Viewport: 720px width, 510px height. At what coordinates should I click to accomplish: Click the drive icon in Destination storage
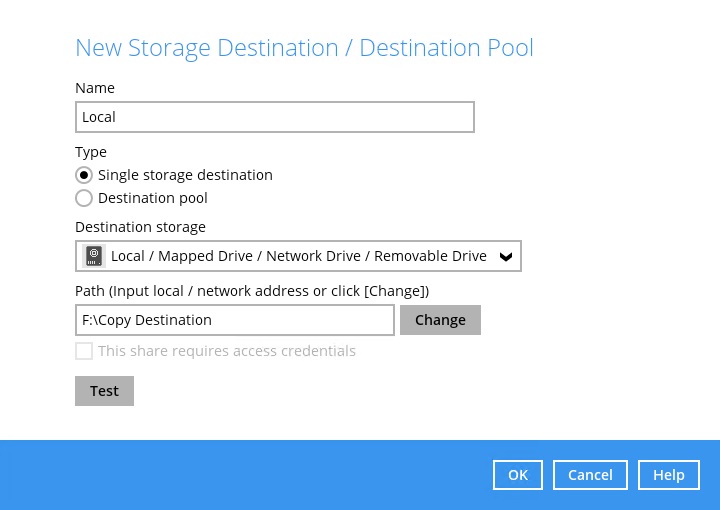point(94,256)
